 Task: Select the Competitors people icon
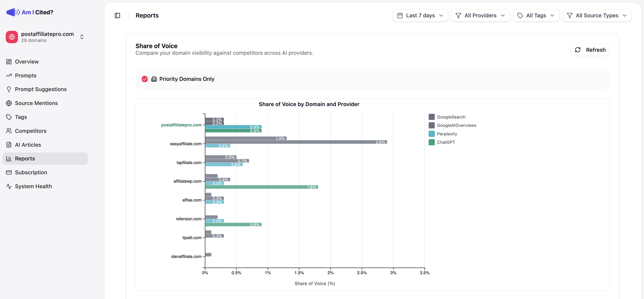coord(9,131)
